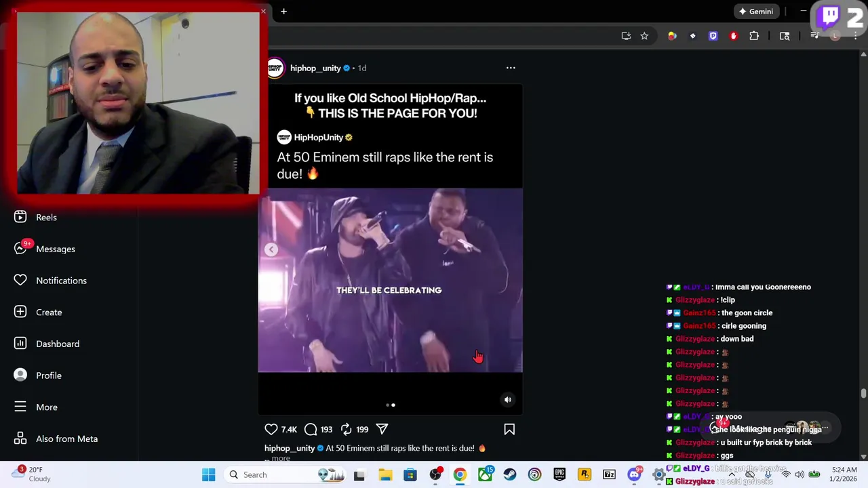Click 'cirle gooning' chat message
Screen dimensions: 868x488
pos(743,326)
